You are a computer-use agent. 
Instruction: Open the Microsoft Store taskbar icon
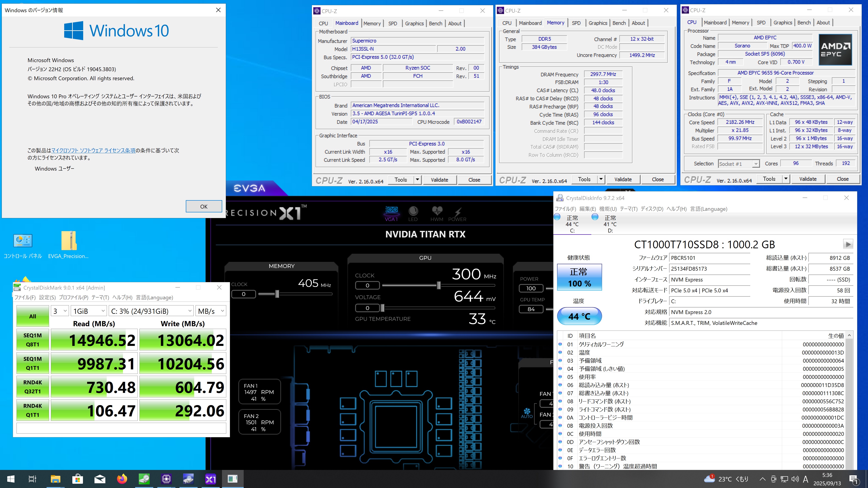click(x=78, y=479)
